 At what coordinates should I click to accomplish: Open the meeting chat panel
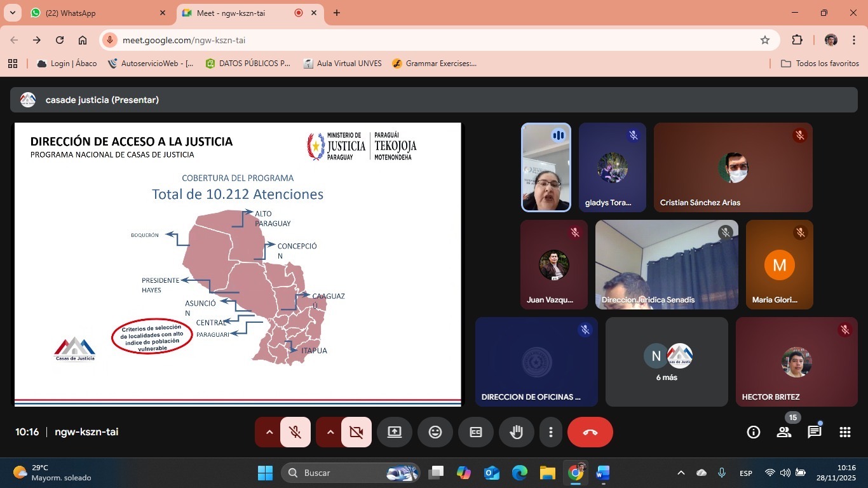click(814, 432)
